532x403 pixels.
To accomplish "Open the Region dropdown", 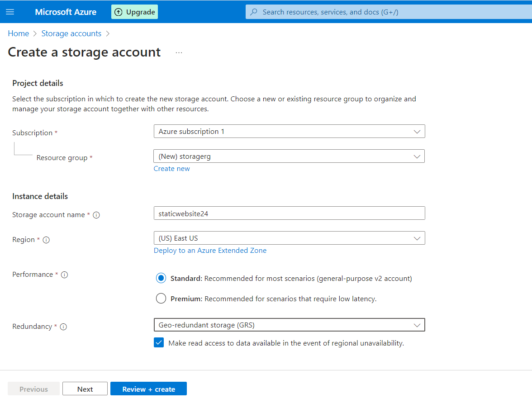I will tap(289, 238).
